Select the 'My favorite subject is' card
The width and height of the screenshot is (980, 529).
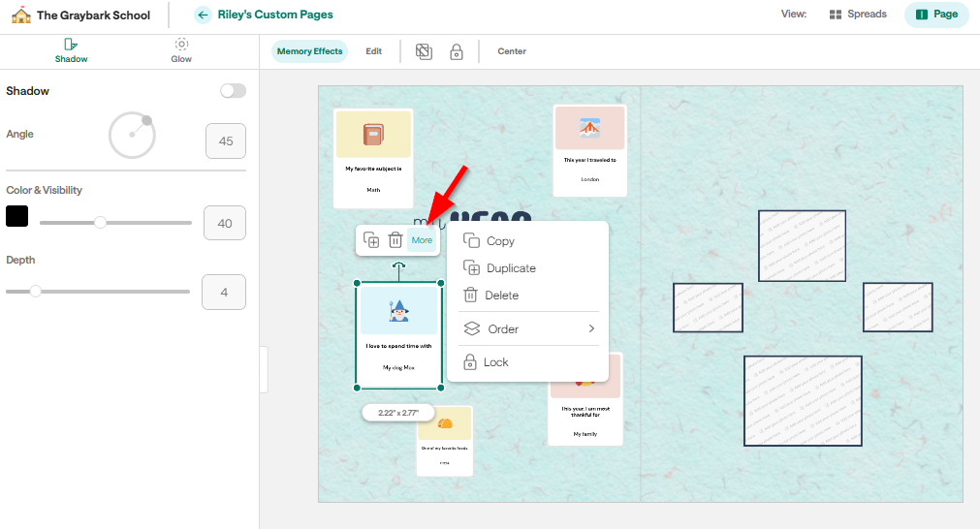click(373, 158)
